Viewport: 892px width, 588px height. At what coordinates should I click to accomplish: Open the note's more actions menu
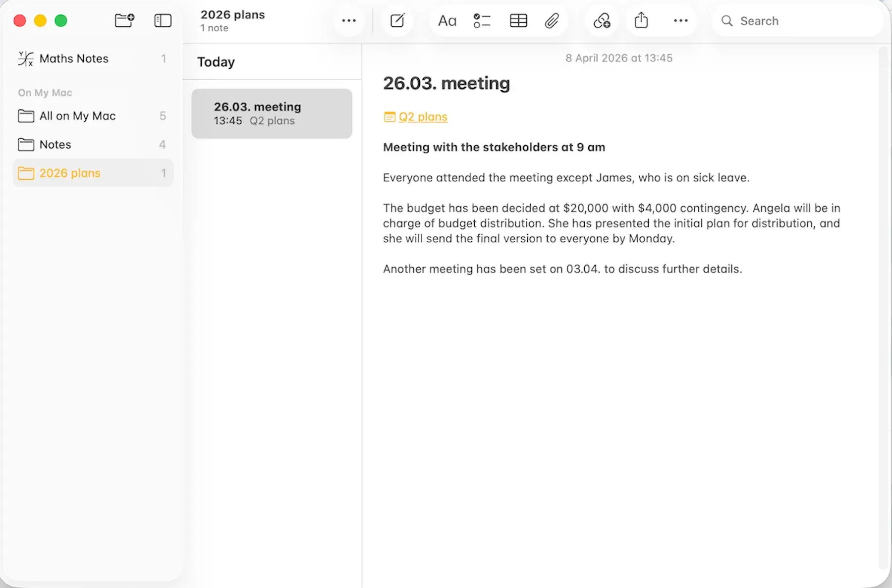coord(681,21)
